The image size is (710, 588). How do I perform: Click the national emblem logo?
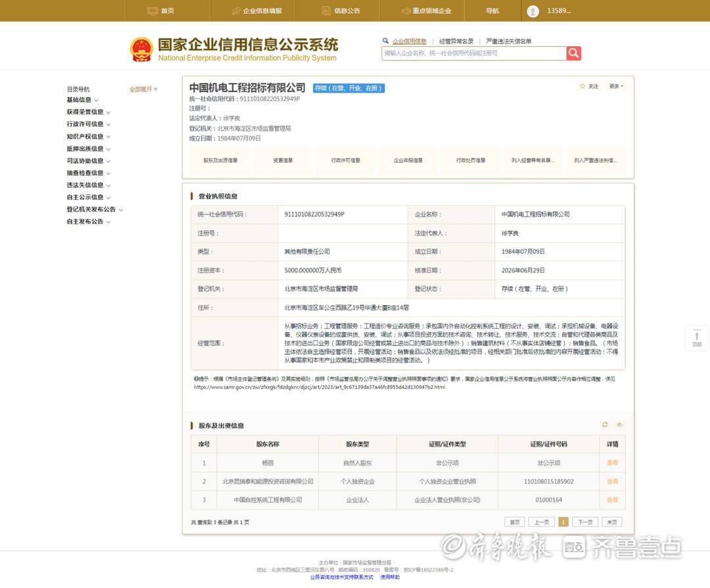pyautogui.click(x=142, y=49)
